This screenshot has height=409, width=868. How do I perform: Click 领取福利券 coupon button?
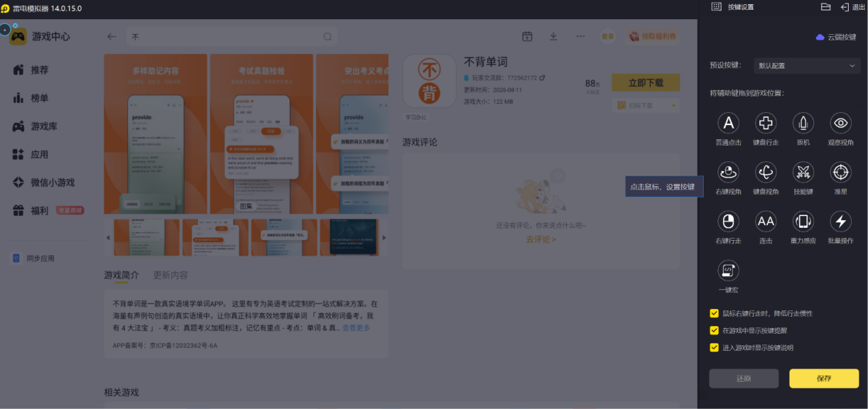[x=654, y=36]
